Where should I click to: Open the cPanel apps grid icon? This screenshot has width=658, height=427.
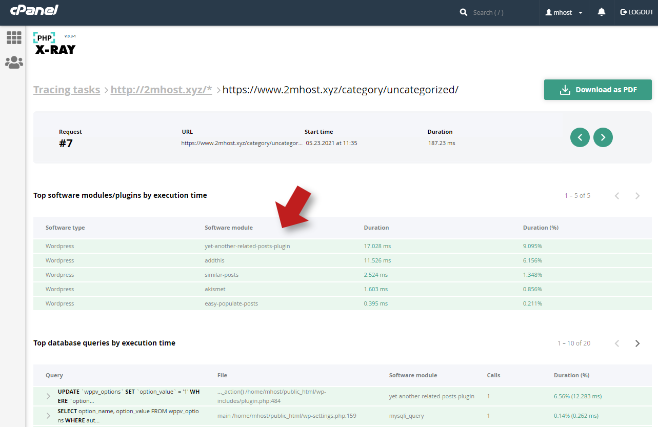coord(14,38)
